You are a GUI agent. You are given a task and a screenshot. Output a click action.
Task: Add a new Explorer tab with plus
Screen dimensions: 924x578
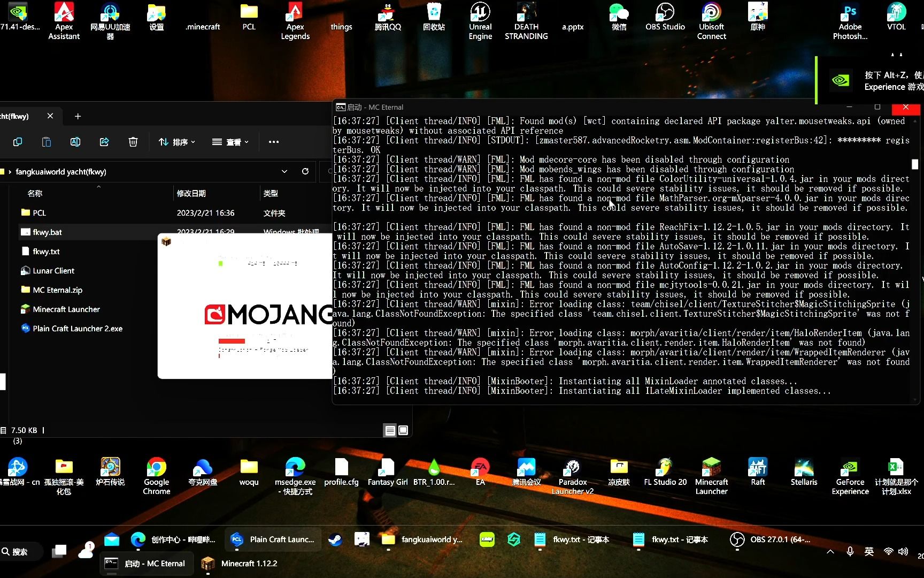tap(78, 116)
